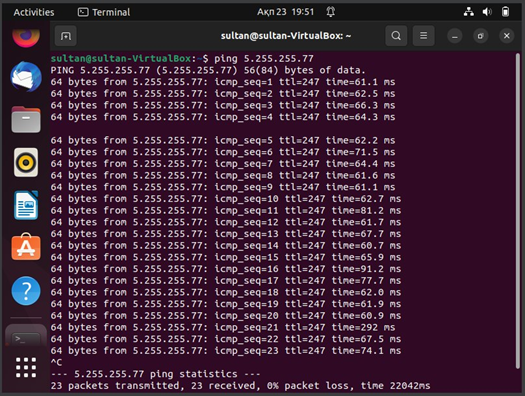Click the icmp_seq=11 time=81.2 ms line
This screenshot has width=525, height=396.
click(226, 211)
